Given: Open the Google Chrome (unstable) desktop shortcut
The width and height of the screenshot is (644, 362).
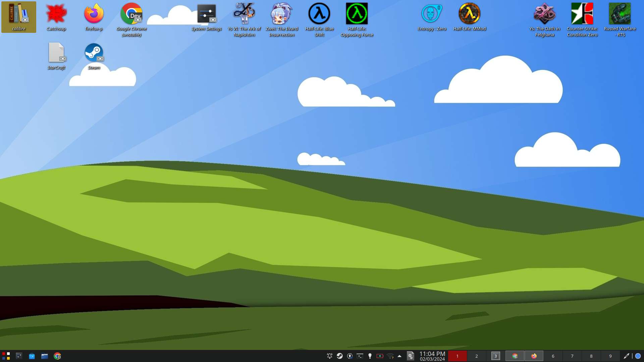Looking at the screenshot, I should pyautogui.click(x=131, y=20).
